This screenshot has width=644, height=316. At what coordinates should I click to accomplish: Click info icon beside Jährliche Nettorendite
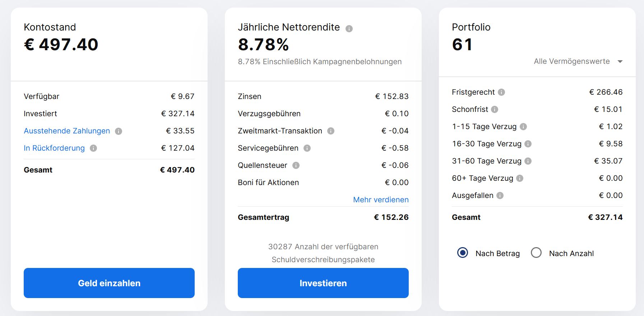tap(349, 29)
